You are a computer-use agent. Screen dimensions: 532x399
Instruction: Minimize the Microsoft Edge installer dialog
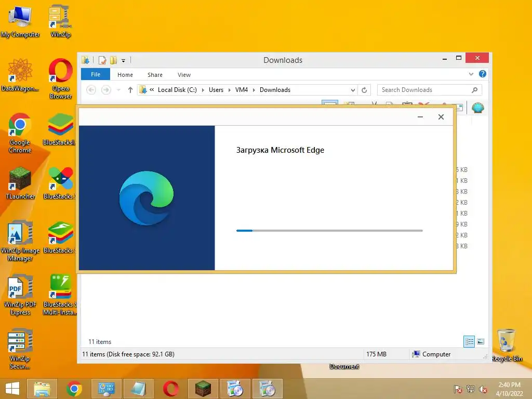point(420,117)
